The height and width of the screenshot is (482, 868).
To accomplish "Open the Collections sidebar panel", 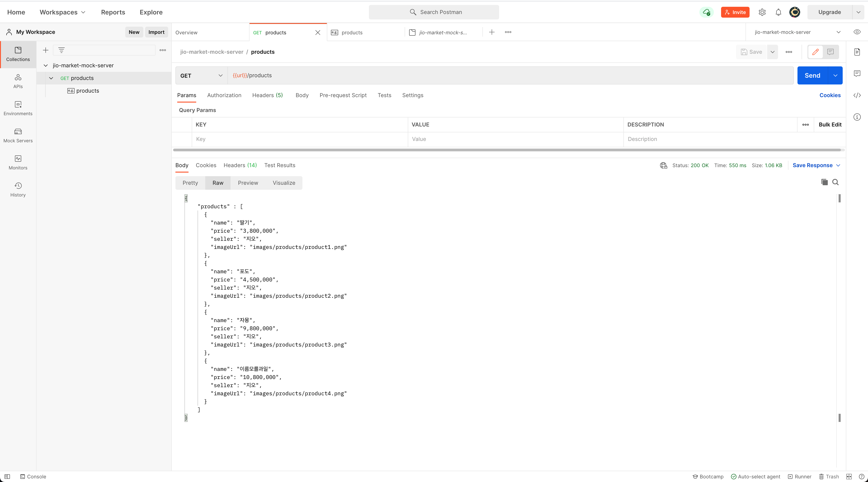I will 18,54.
